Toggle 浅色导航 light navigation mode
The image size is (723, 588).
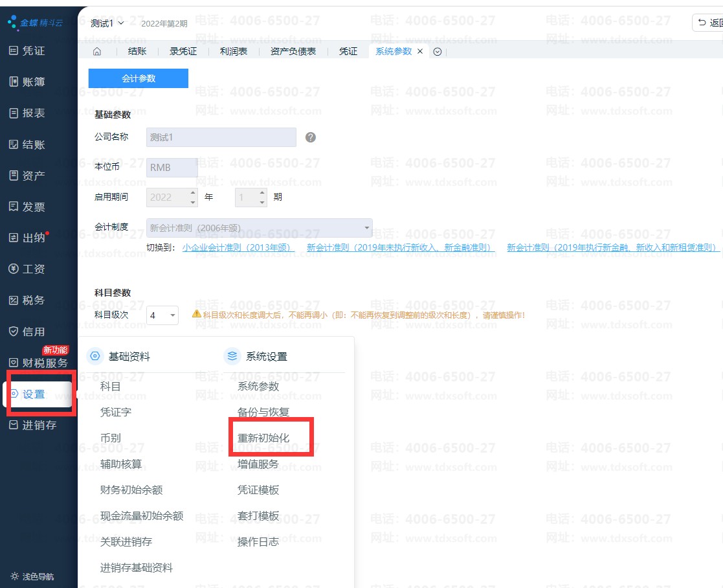[32, 576]
